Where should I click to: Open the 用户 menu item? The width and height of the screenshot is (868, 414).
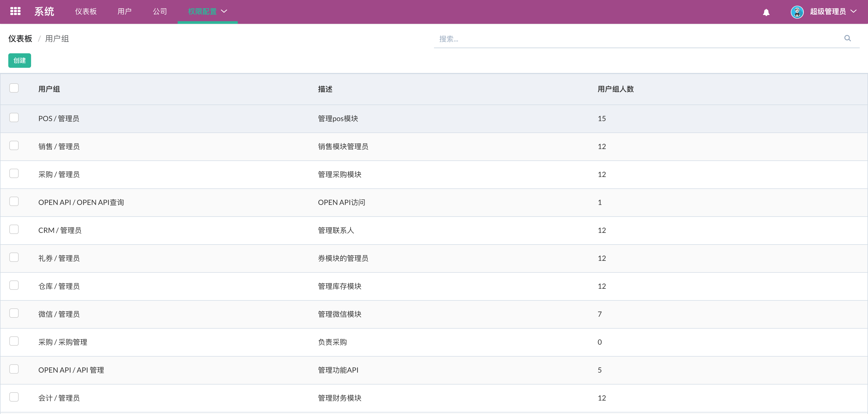(124, 11)
